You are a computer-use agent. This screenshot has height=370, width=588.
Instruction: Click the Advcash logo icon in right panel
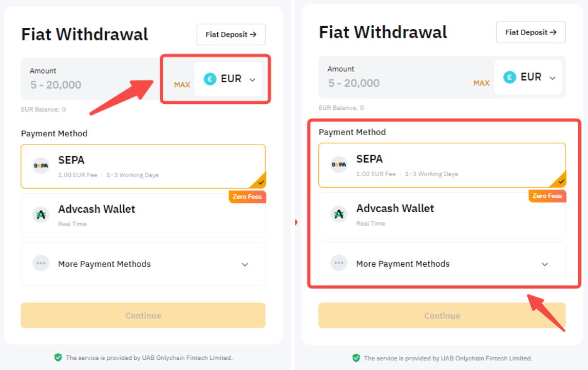tap(339, 214)
